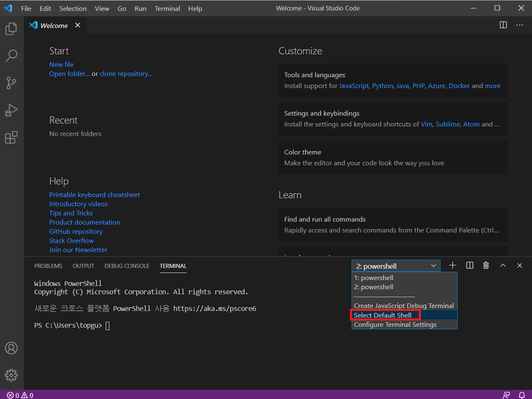Image resolution: width=532 pixels, height=399 pixels.
Task: Open Product documentation link
Action: pyautogui.click(x=85, y=222)
